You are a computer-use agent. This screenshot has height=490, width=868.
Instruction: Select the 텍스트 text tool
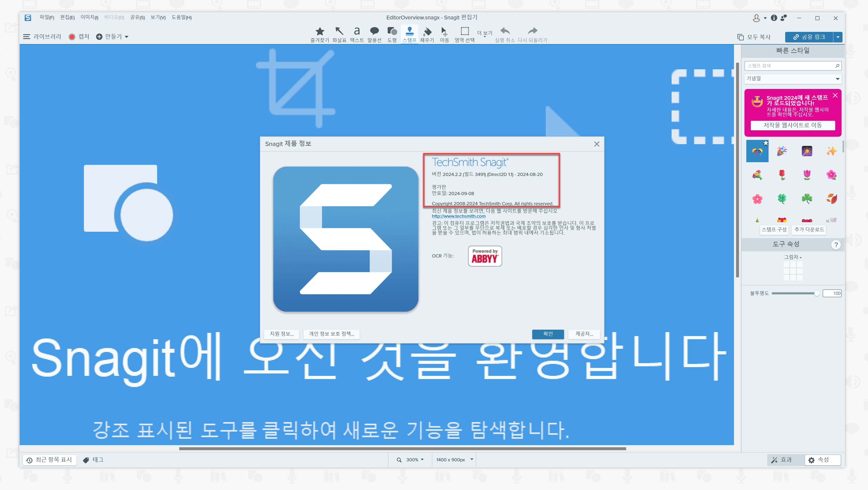[x=356, y=35]
